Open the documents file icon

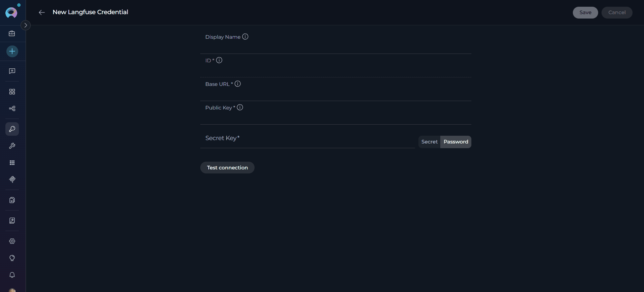pos(12,200)
